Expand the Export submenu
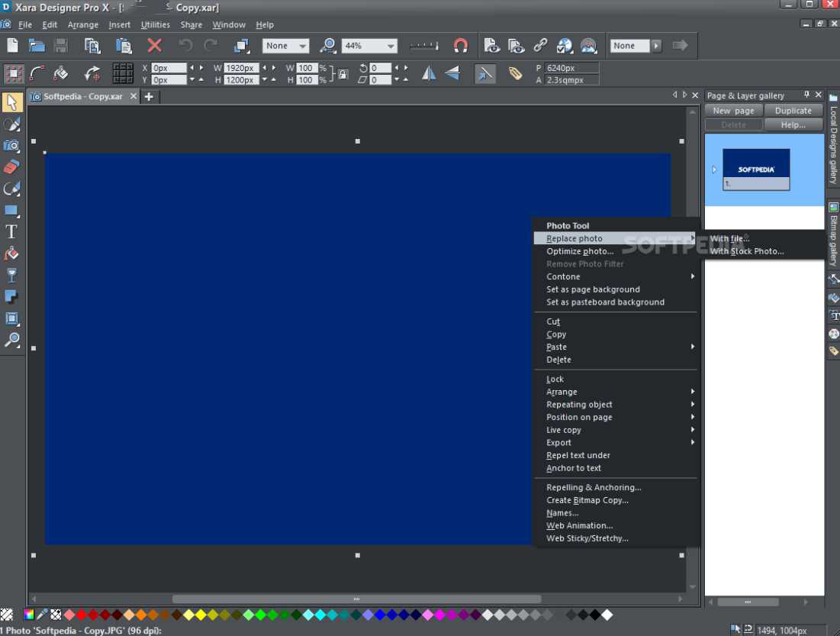 pos(615,442)
